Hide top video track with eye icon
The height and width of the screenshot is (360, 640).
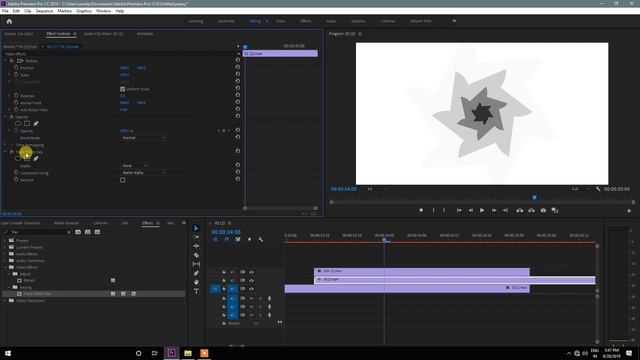[251, 272]
